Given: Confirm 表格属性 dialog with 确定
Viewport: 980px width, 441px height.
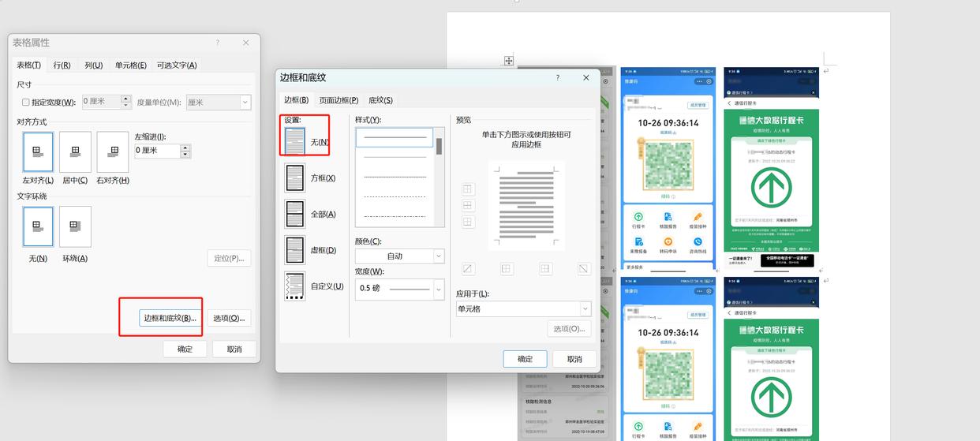Looking at the screenshot, I should click(185, 349).
